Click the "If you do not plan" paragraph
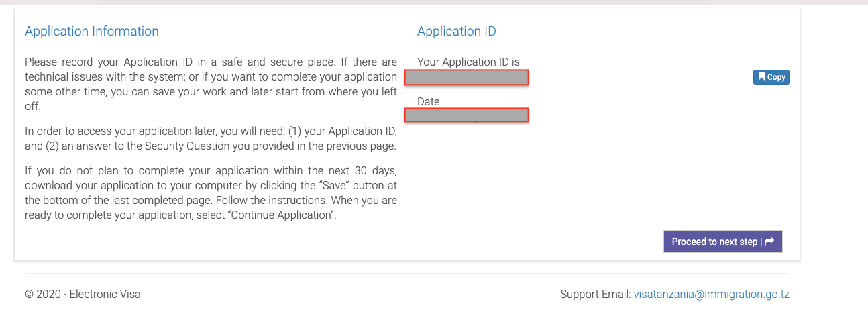 click(x=211, y=193)
